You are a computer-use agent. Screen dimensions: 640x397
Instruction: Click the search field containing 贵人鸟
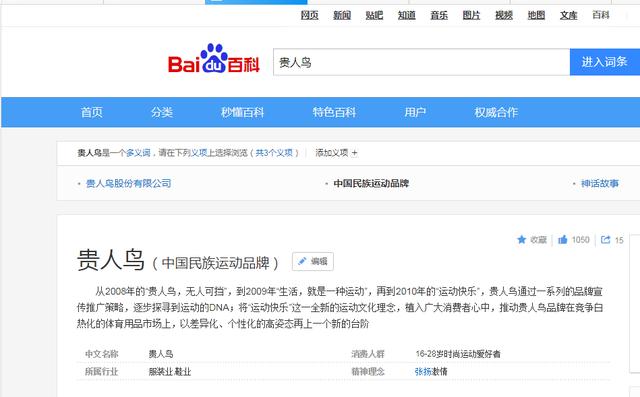click(421, 62)
